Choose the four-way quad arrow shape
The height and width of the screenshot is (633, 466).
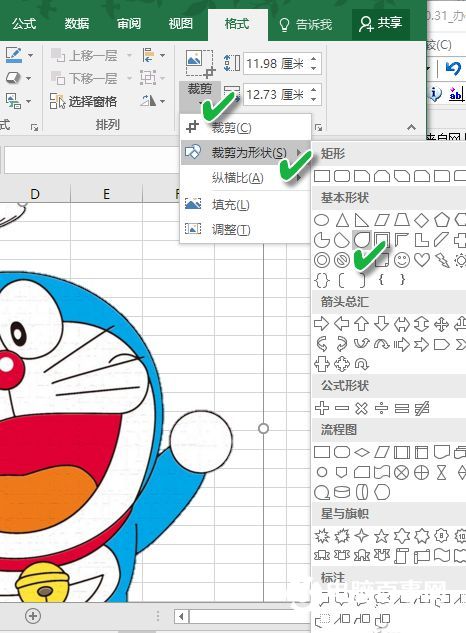click(441, 324)
